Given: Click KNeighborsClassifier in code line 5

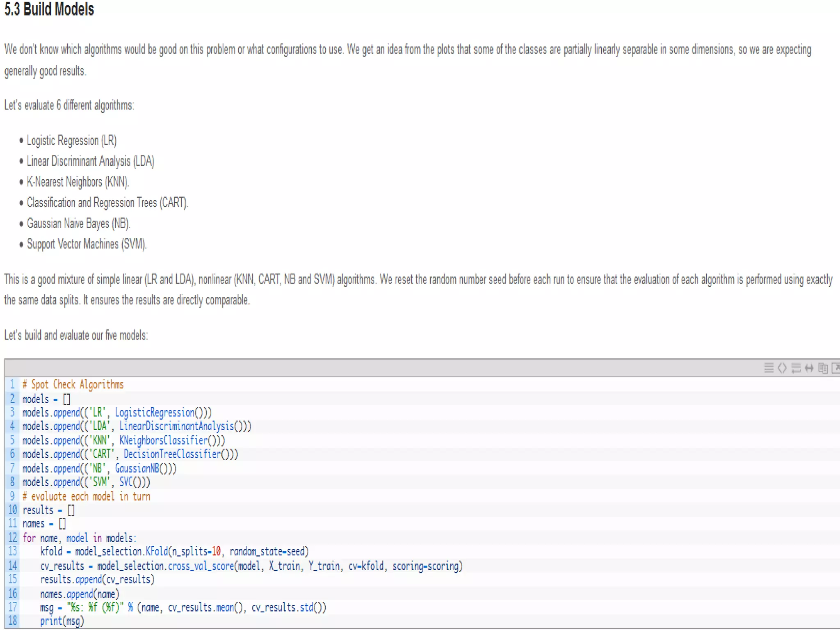Looking at the screenshot, I should click(163, 441).
